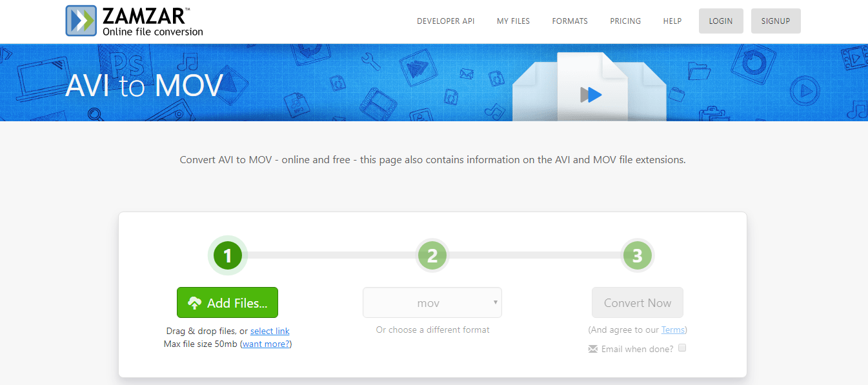Click the Convert Now button
Viewport: 868px width, 385px height.
[x=638, y=302]
